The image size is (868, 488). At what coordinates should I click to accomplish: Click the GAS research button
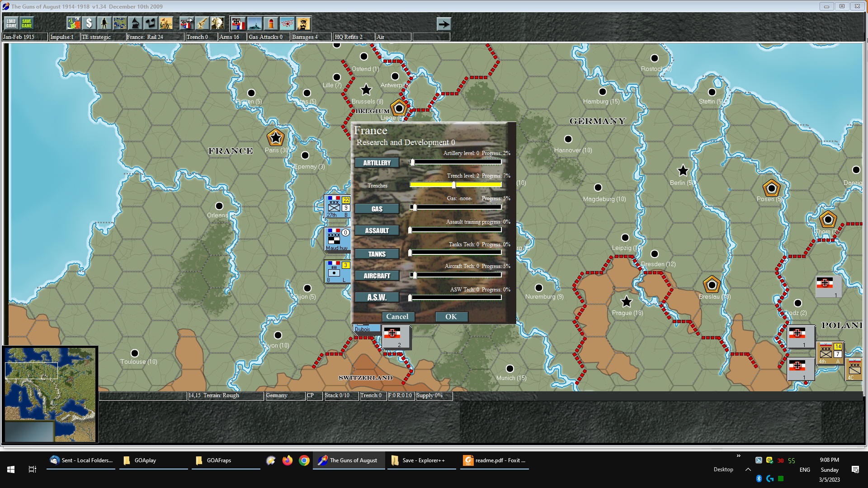click(x=377, y=209)
